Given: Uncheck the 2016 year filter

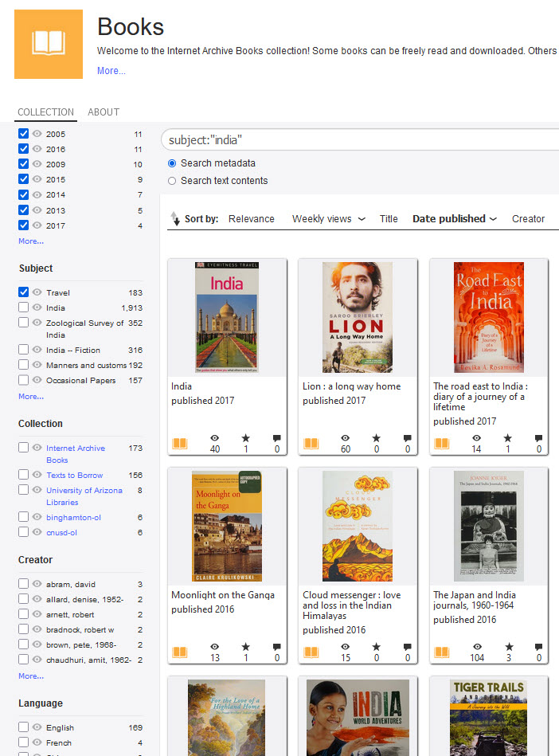Looking at the screenshot, I should [x=23, y=148].
